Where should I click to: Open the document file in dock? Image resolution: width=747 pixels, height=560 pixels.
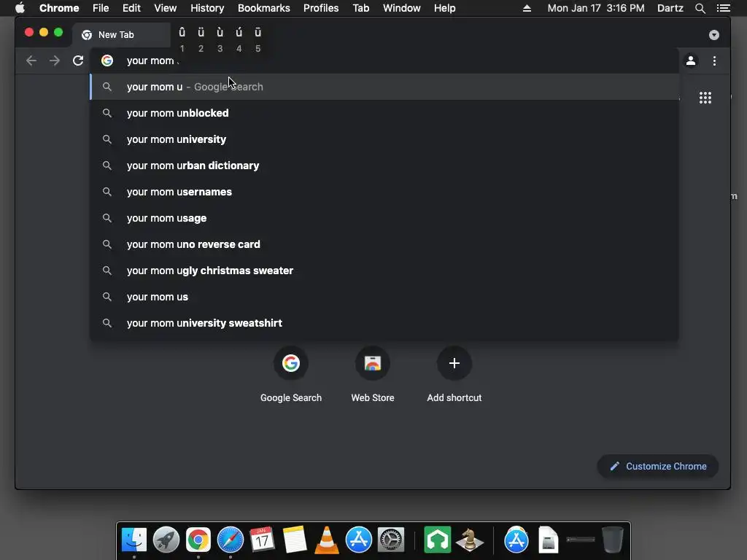coord(549,540)
